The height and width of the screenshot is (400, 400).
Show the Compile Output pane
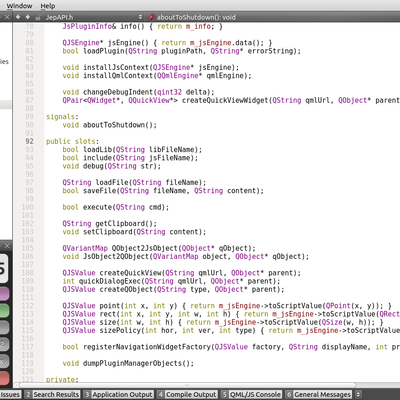tap(187, 395)
